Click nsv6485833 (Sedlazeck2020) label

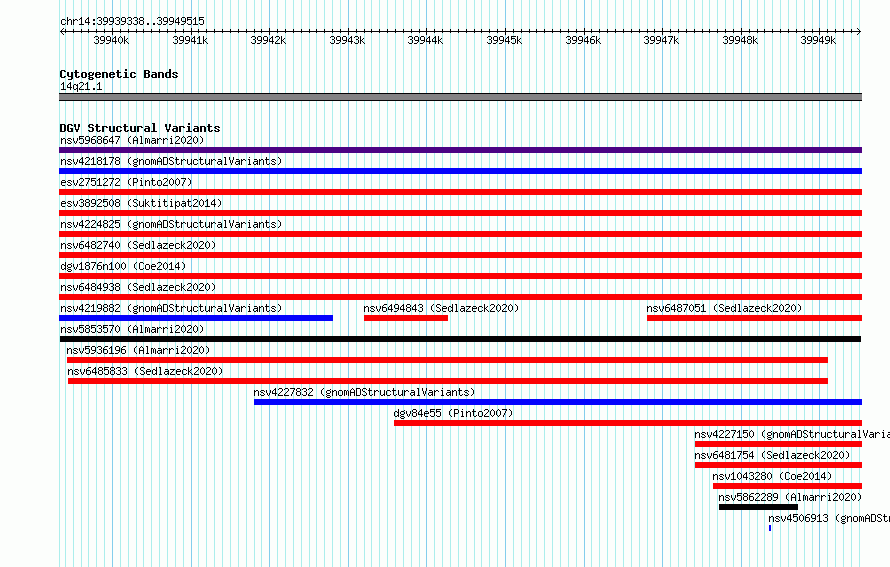click(145, 371)
